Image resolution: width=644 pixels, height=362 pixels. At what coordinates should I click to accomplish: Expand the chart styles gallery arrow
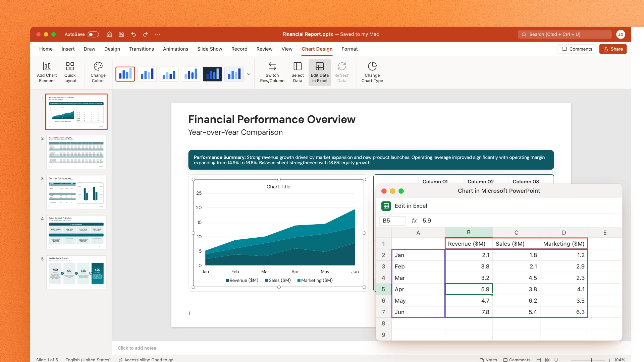[x=249, y=74]
